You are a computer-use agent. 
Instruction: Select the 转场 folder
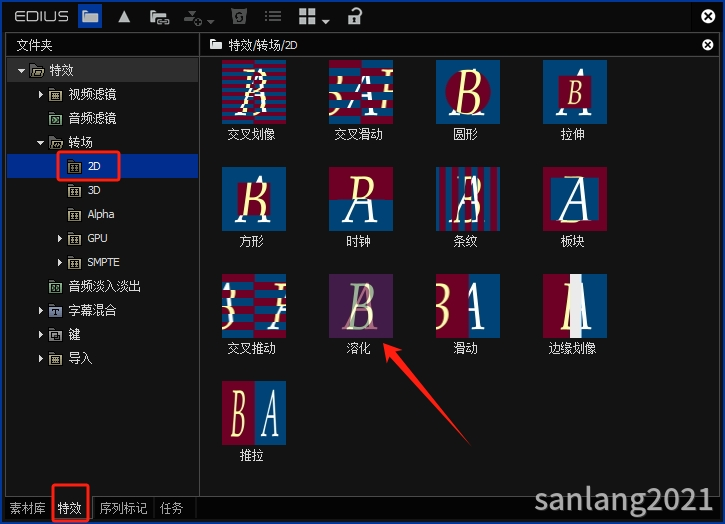[102, 142]
